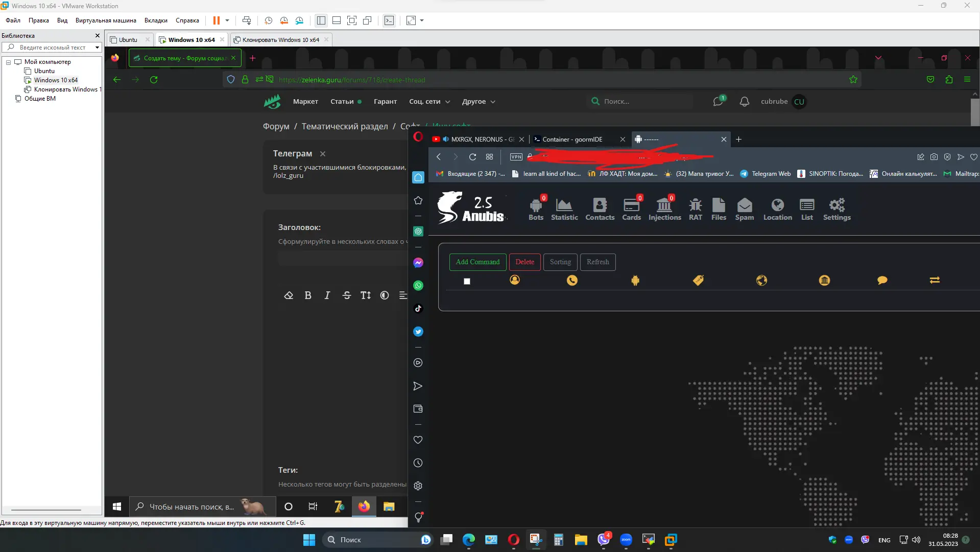Open the Вкладки menu in VMware
The image size is (980, 552).
coord(156,20)
